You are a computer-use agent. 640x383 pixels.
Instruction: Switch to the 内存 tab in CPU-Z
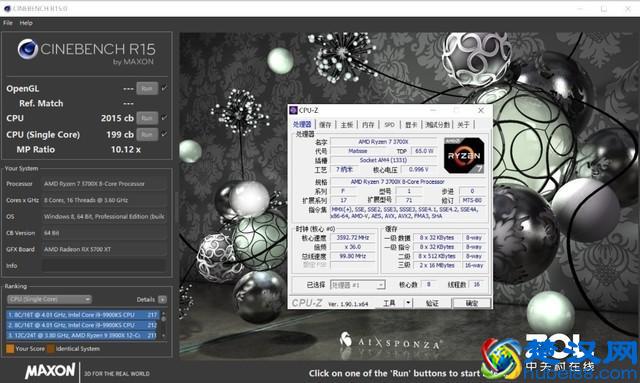(368, 125)
